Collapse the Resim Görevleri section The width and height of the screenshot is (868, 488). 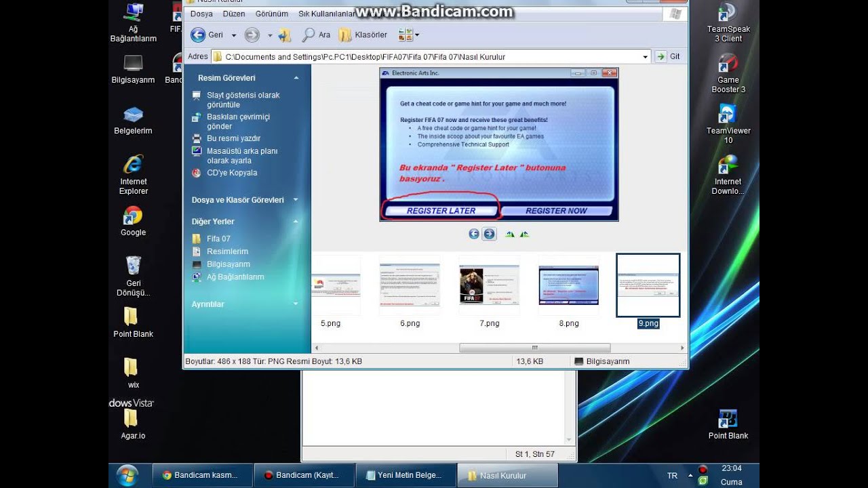[296, 78]
